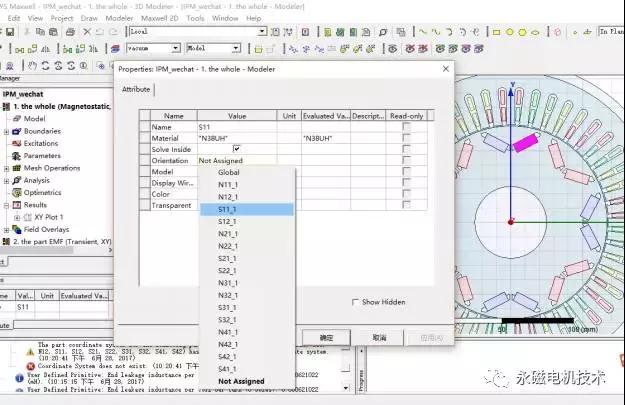Click the Save toolbar icon

click(x=10, y=32)
